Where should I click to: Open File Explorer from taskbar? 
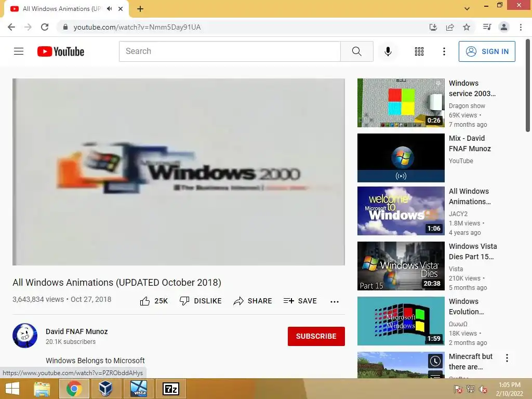pos(42,389)
